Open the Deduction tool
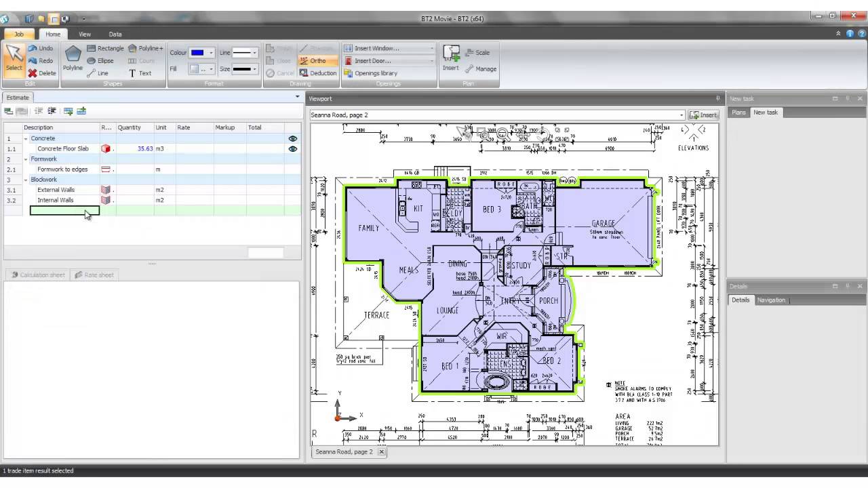The image size is (868, 488). pos(318,73)
